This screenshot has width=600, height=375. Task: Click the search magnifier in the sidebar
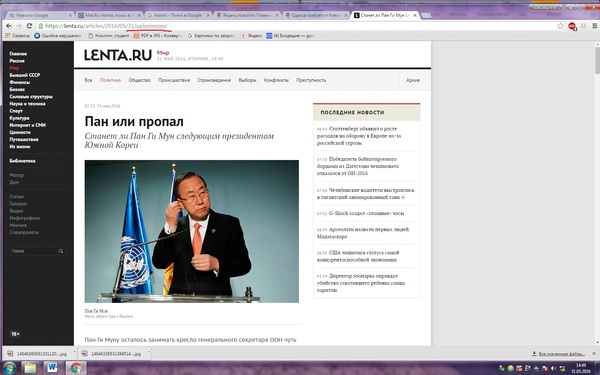(61, 251)
